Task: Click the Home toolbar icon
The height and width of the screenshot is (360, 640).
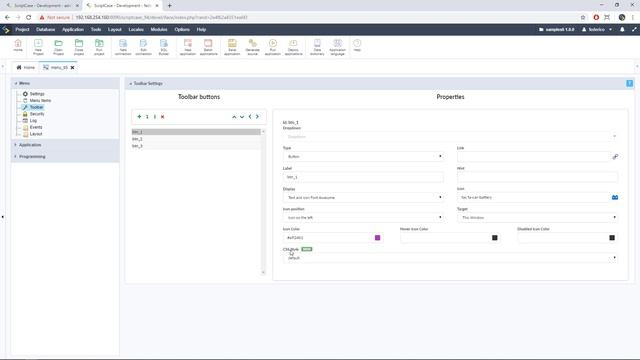Action: [x=18, y=46]
